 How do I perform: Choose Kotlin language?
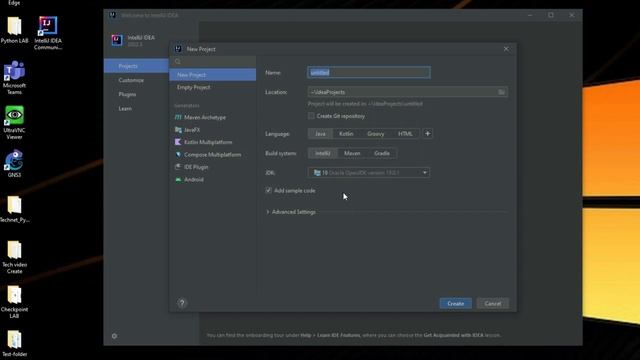coord(346,133)
